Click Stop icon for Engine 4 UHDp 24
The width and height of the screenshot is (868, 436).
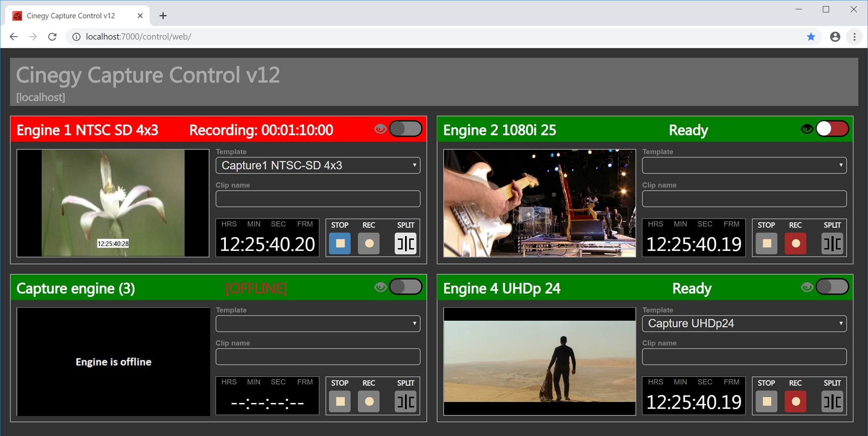tap(766, 401)
